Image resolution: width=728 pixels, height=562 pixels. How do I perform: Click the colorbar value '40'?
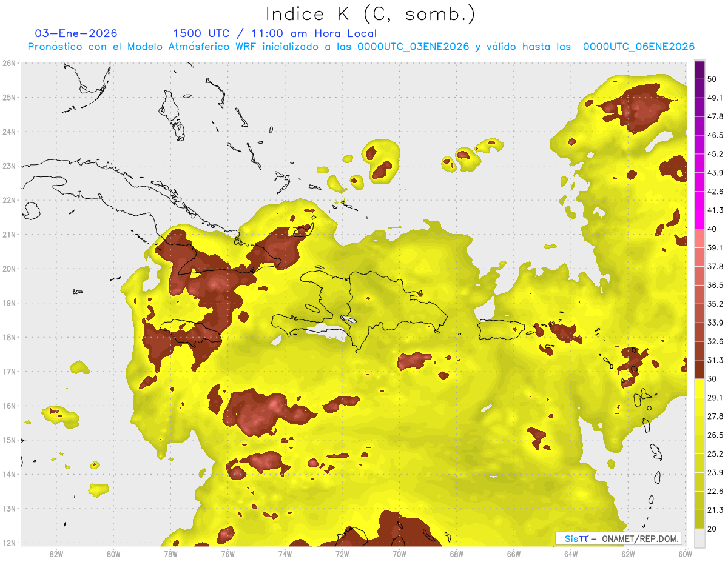point(712,229)
